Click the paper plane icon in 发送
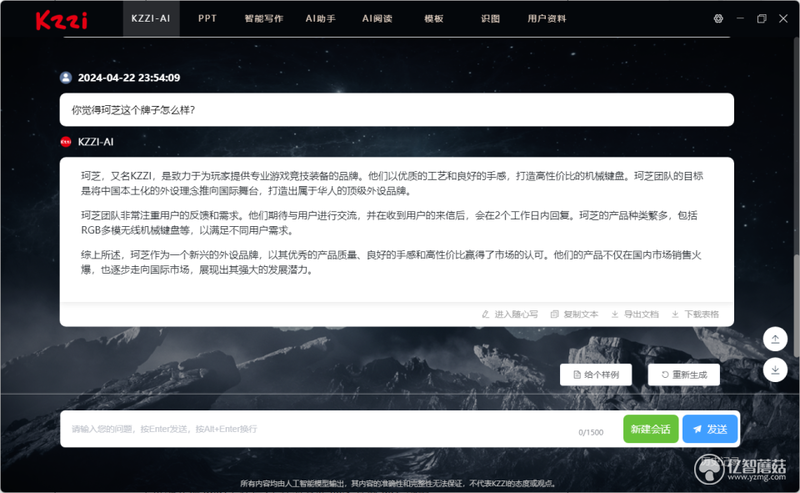 point(697,429)
